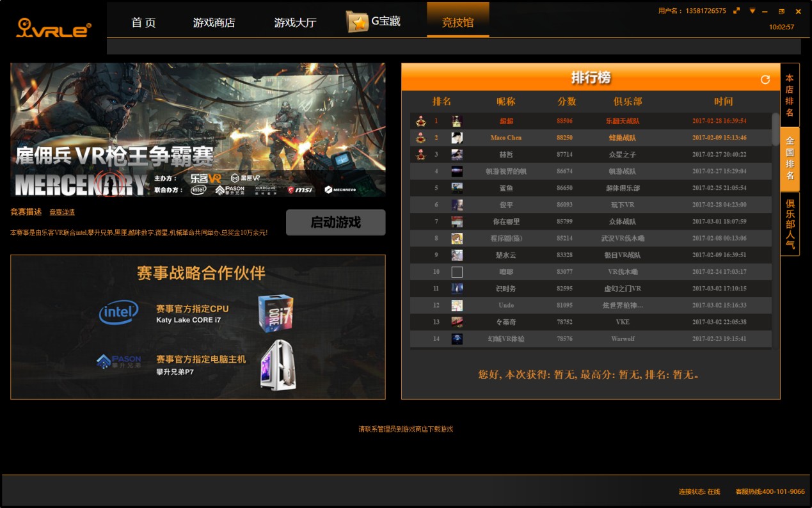Image resolution: width=812 pixels, height=508 pixels.
Task: Click the leaderboard vertical scrollbar thumb
Action: pos(776,129)
